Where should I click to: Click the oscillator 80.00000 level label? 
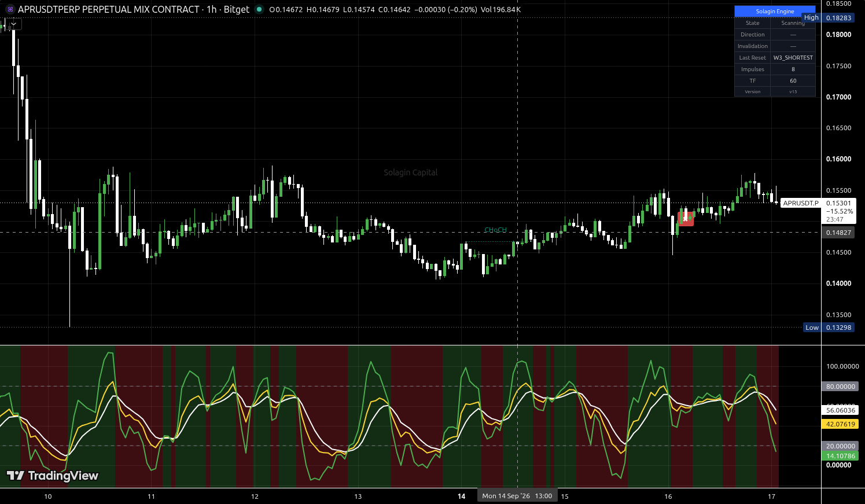pyautogui.click(x=840, y=387)
